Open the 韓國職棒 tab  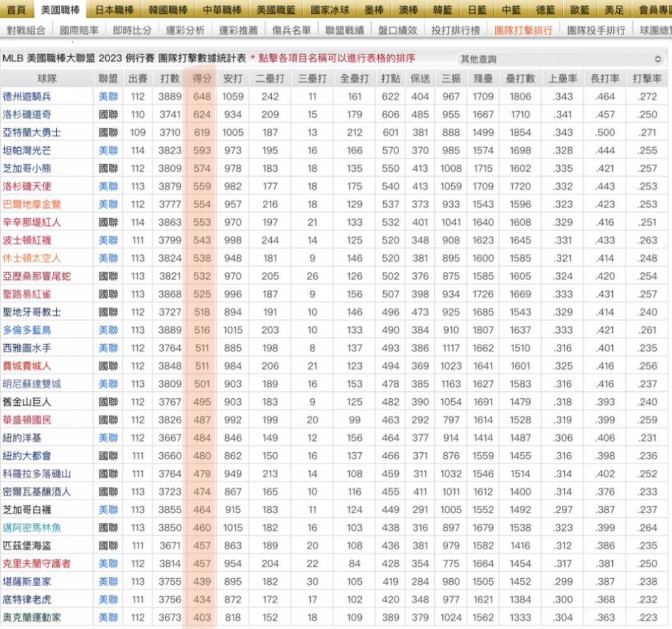coord(168,9)
